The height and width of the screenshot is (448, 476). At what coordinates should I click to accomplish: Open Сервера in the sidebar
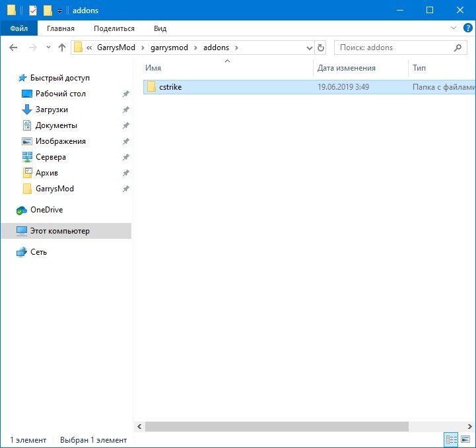(x=51, y=157)
